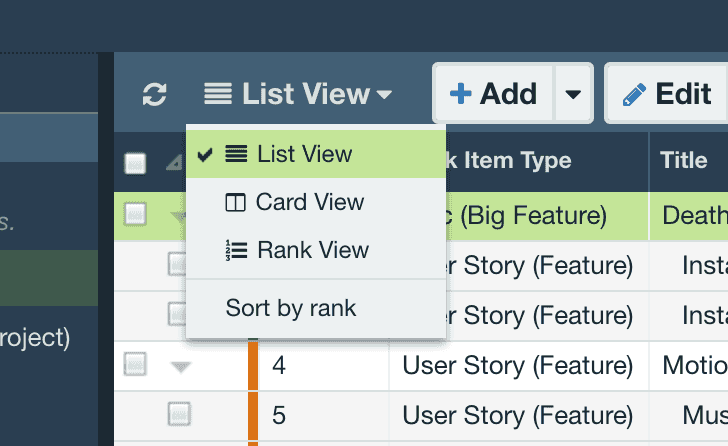Image resolution: width=728 pixels, height=446 pixels.
Task: Click the checkmark next to List View
Action: [x=205, y=155]
